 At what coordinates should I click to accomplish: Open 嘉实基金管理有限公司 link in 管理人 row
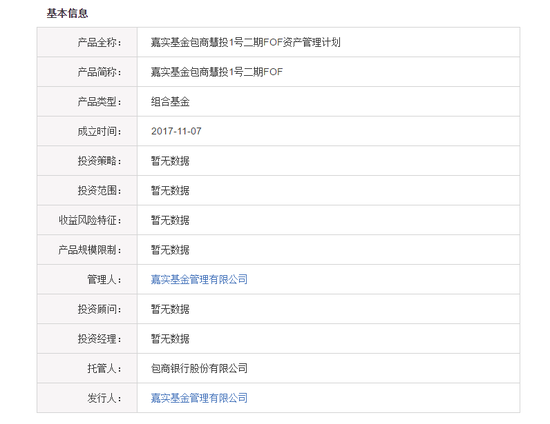199,280
